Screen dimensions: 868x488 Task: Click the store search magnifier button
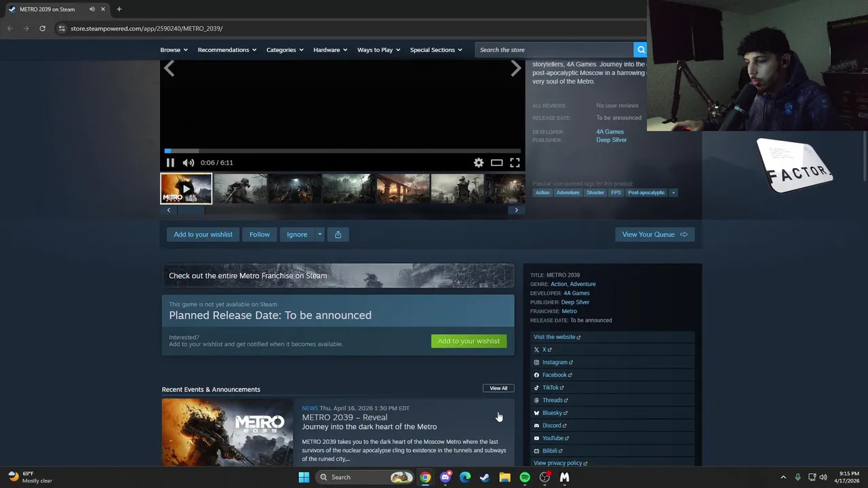[640, 49]
